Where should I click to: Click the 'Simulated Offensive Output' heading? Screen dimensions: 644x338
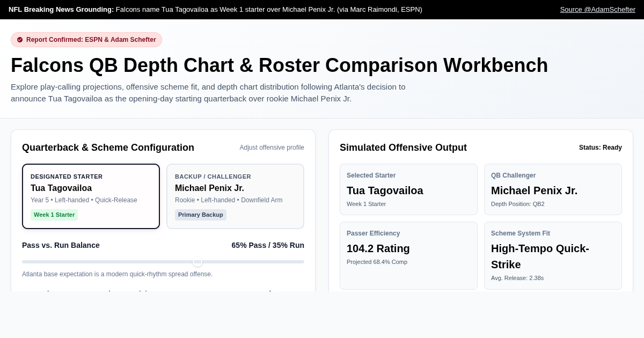pyautogui.click(x=403, y=148)
